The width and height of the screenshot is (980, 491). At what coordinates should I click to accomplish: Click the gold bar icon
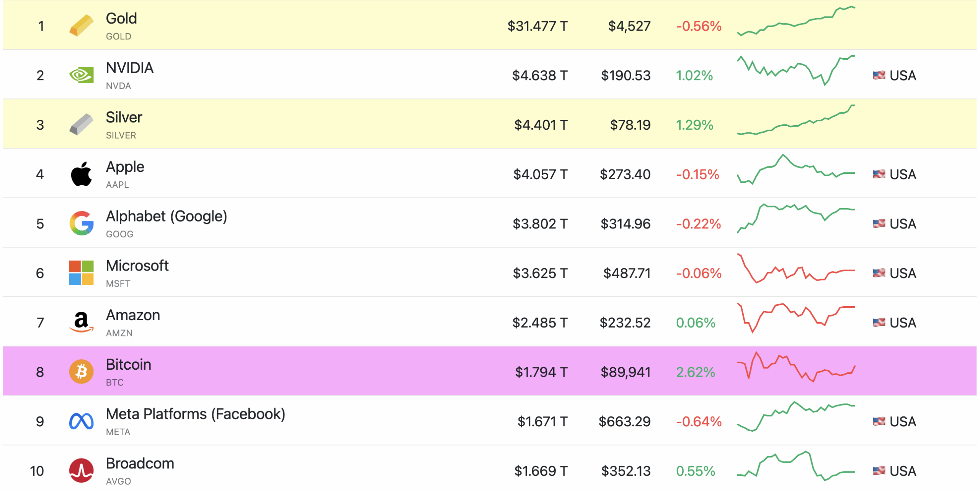click(81, 26)
